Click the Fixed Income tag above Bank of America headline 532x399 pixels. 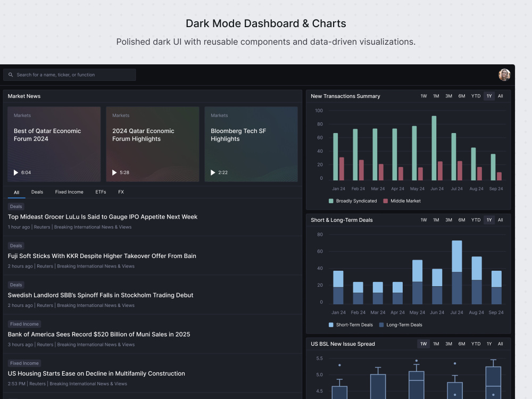(24, 324)
